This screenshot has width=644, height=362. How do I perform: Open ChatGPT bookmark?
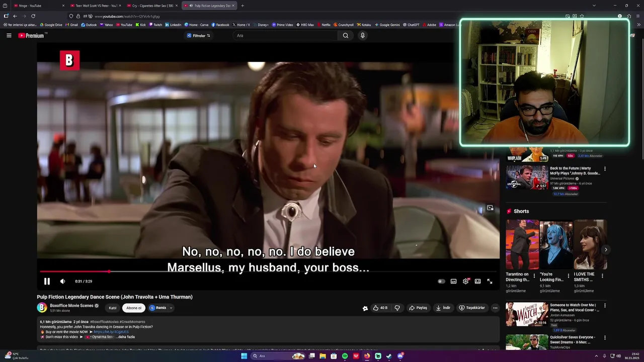411,25
